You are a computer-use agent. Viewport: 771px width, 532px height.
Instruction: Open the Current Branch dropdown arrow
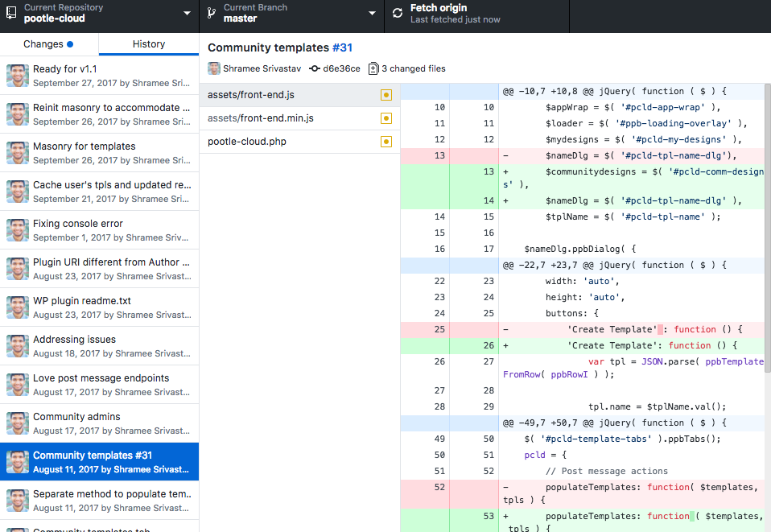coord(373,13)
